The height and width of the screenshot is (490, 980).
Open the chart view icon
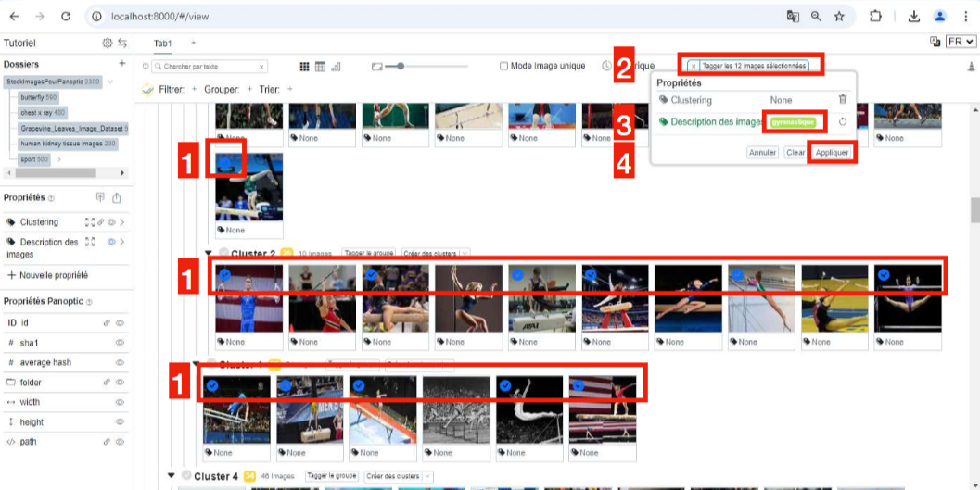click(336, 66)
